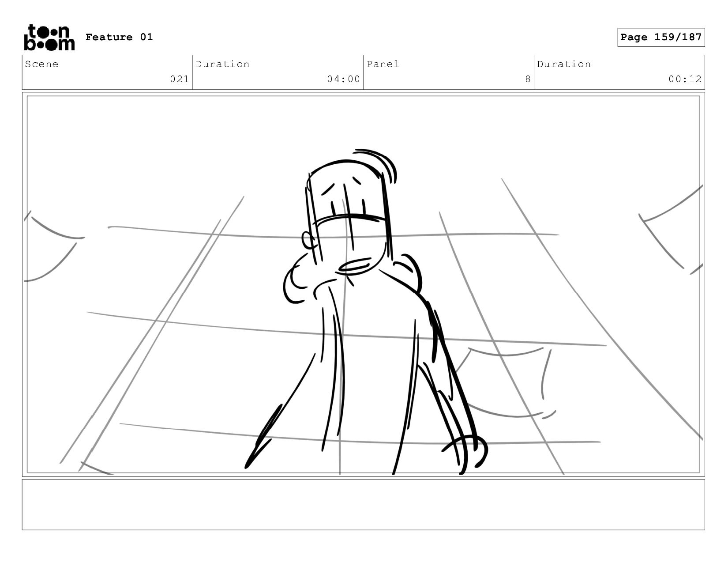Click the storyboard sketch of the character
728x563 pixels.
coord(366,312)
